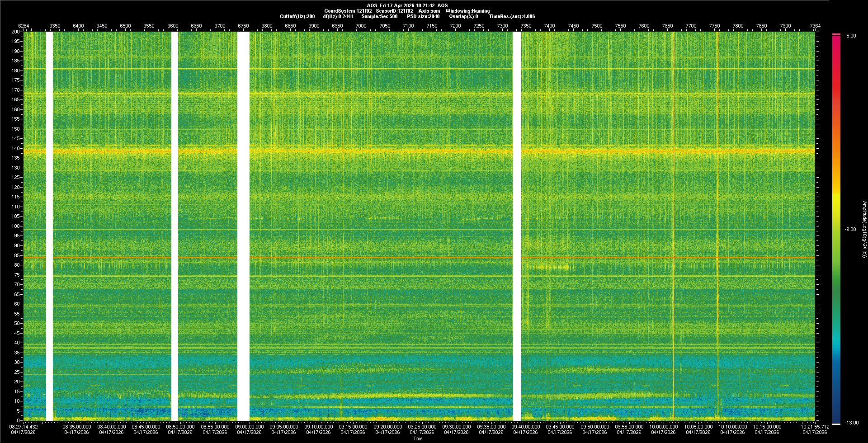Click the white marker below the color scale
This screenshot has height=443, width=868.
[836, 424]
